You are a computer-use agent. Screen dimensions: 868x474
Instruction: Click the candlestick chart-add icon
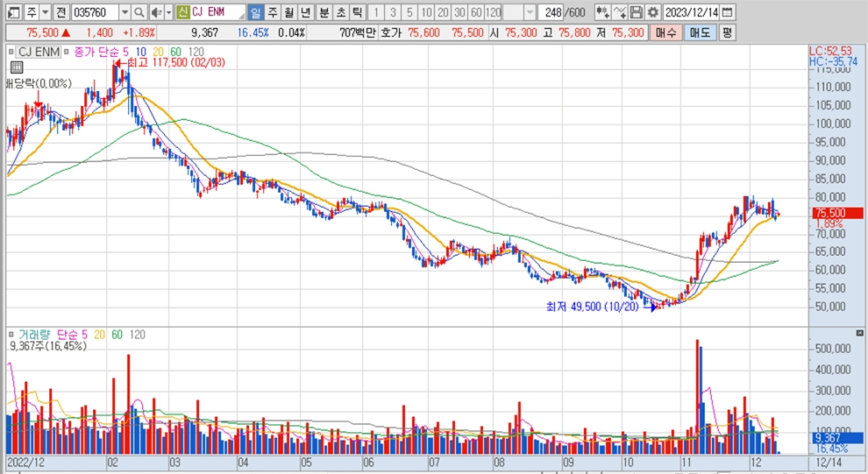click(602, 12)
